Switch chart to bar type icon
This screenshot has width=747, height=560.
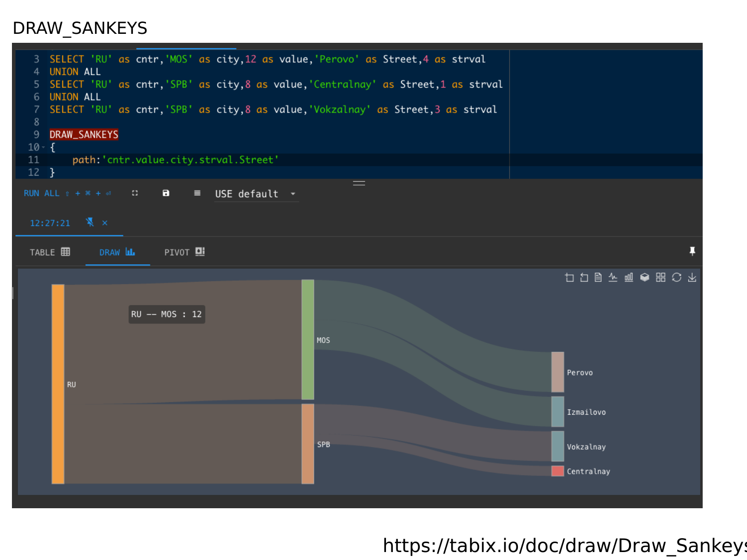click(629, 277)
